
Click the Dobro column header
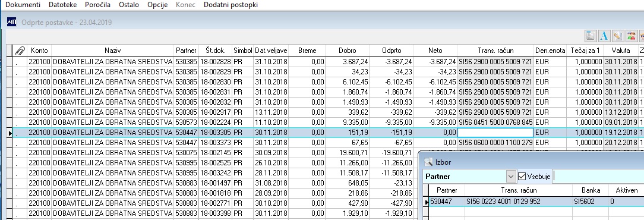348,51
